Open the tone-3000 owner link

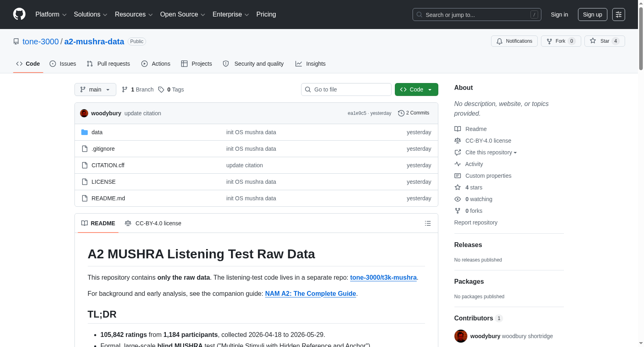pos(41,42)
